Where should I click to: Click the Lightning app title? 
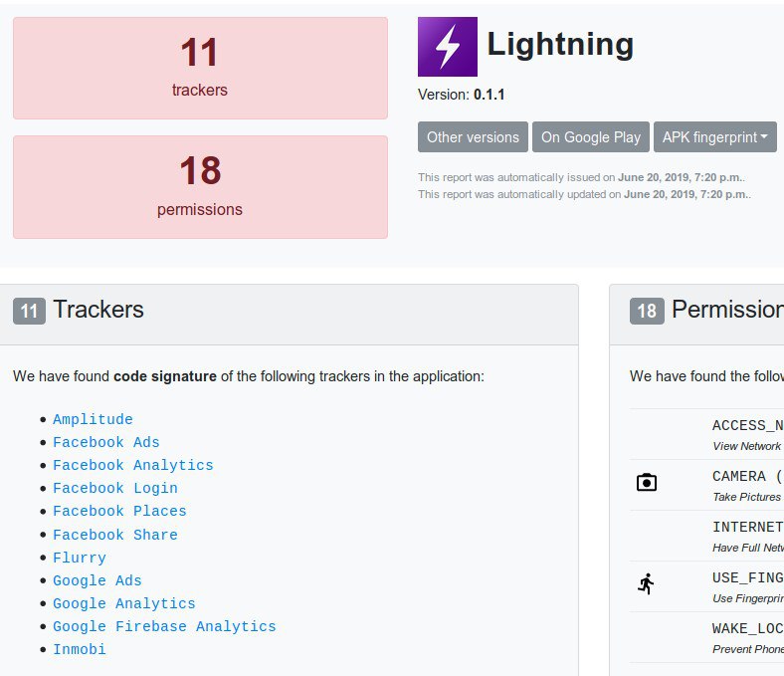(x=560, y=45)
